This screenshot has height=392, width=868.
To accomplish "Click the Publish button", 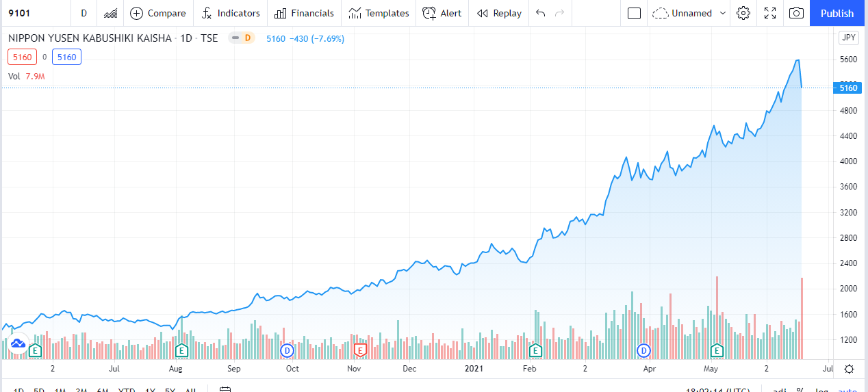I will 837,13.
